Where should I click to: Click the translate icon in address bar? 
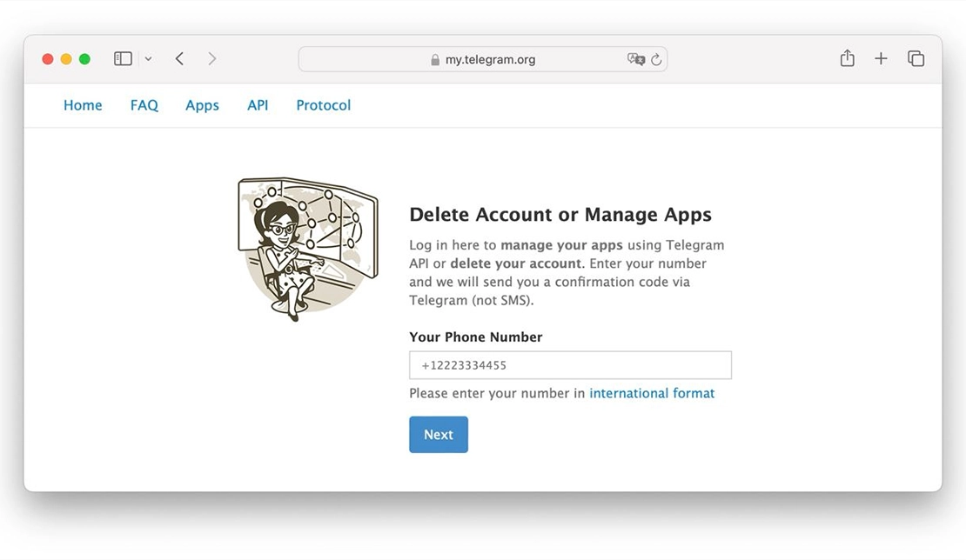635,60
